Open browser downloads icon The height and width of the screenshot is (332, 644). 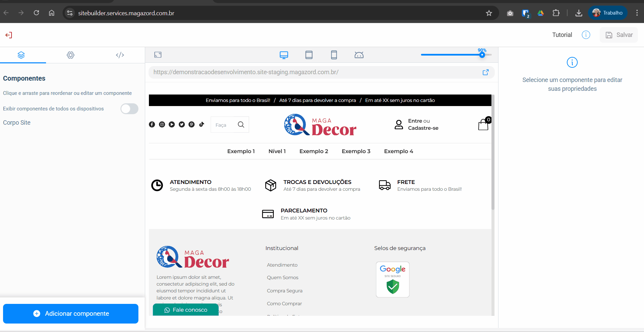coord(579,13)
